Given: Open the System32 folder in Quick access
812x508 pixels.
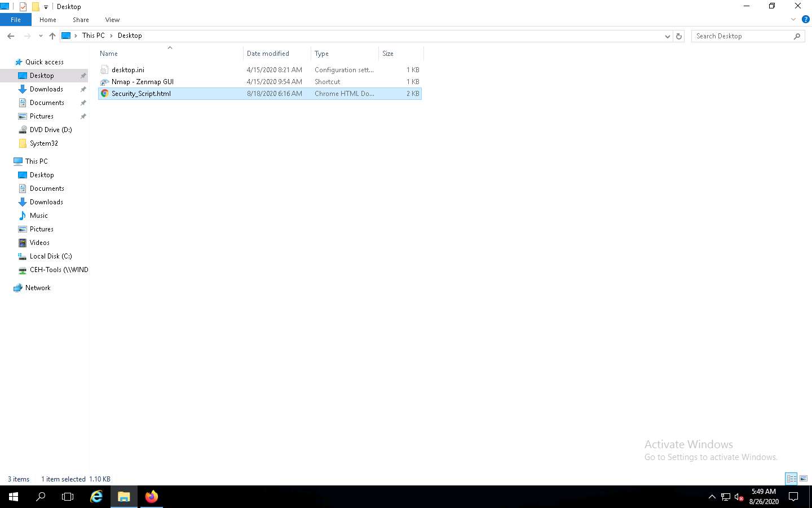Looking at the screenshot, I should (43, 143).
